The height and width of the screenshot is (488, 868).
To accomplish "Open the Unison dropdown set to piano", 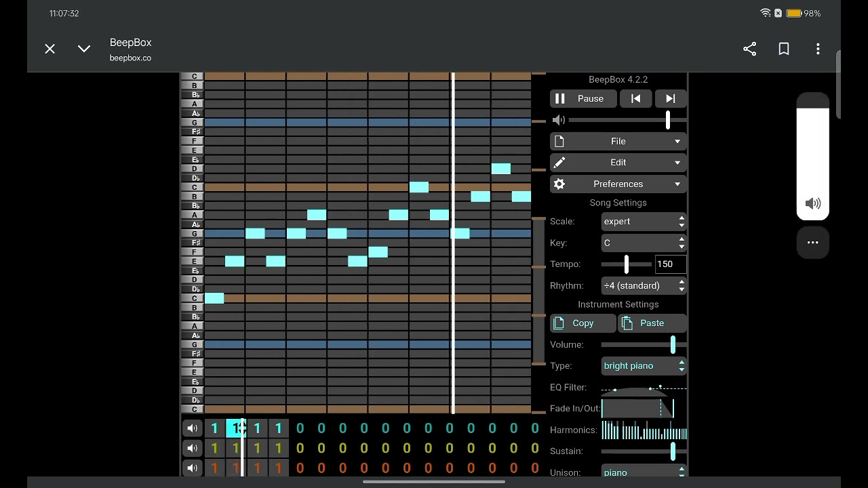I will (x=644, y=472).
